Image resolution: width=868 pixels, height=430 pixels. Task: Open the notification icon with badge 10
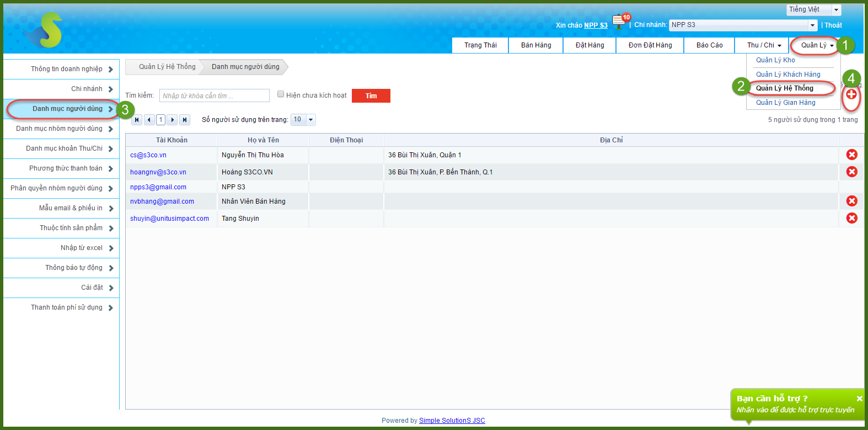[x=619, y=22]
